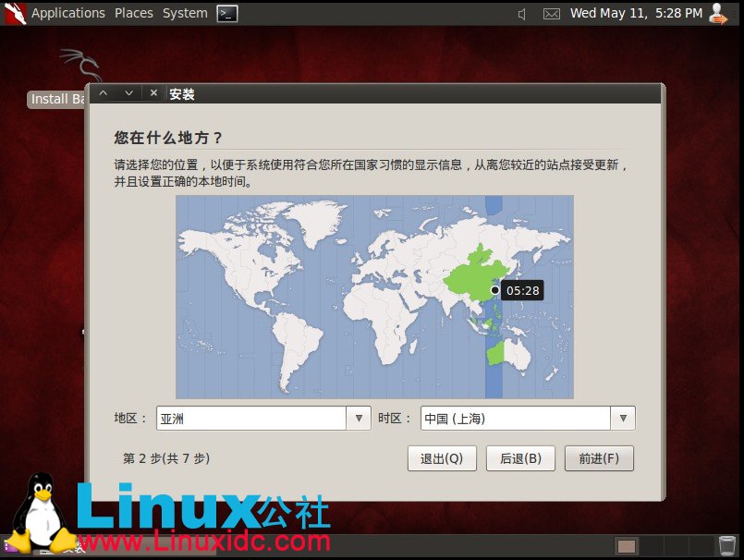Open the 时区 dropdown showing 中国 (上海)
The width and height of the screenshot is (744, 560).
(x=624, y=418)
